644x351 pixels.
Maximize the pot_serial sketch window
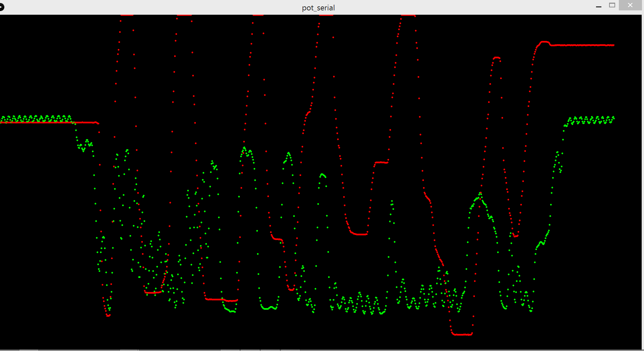point(612,5)
